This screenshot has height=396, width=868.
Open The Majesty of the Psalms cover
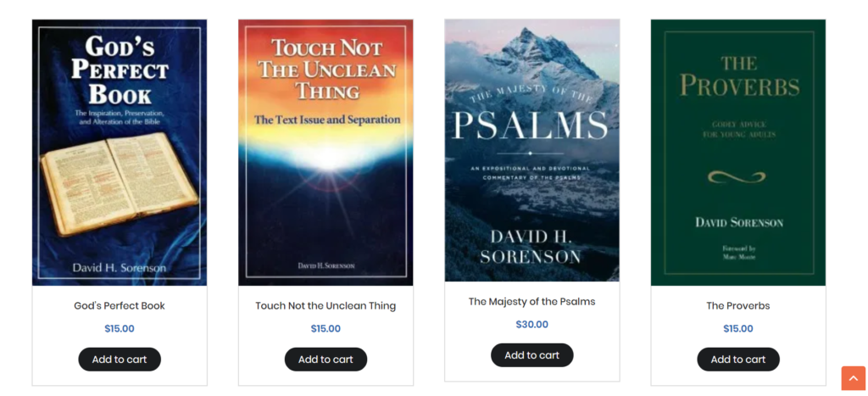[x=532, y=150]
